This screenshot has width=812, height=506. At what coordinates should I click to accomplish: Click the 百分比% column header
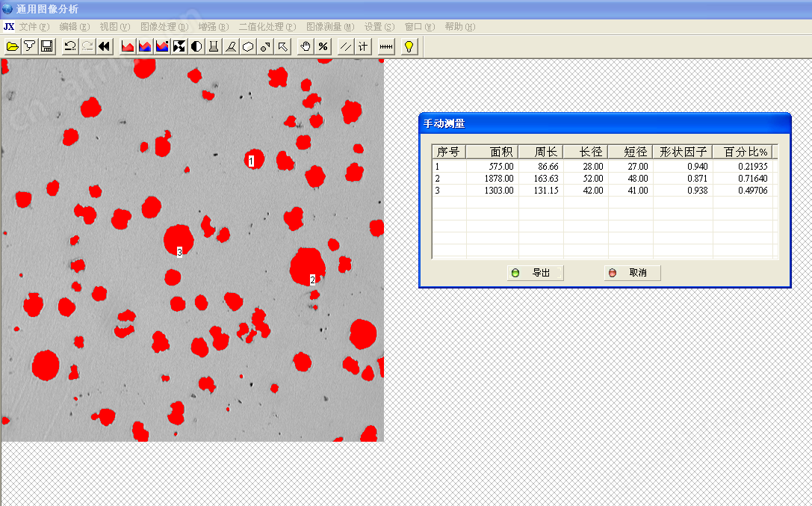743,152
